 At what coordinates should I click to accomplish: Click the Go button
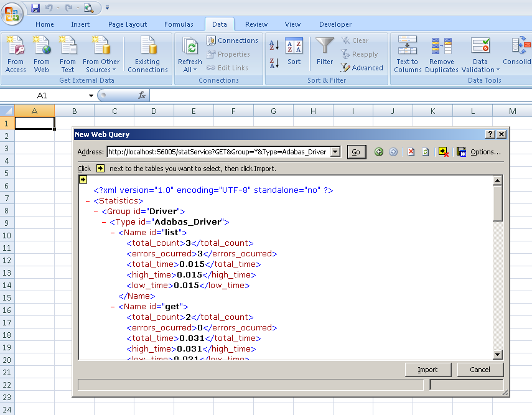click(356, 152)
